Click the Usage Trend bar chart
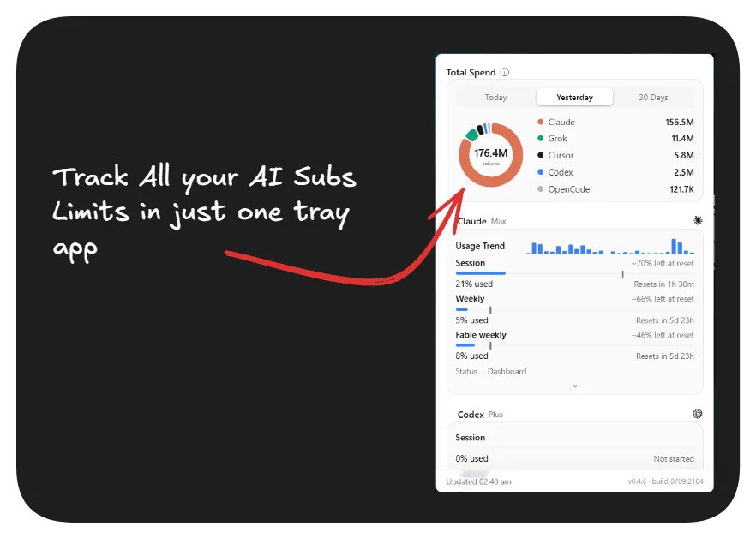 pos(610,246)
